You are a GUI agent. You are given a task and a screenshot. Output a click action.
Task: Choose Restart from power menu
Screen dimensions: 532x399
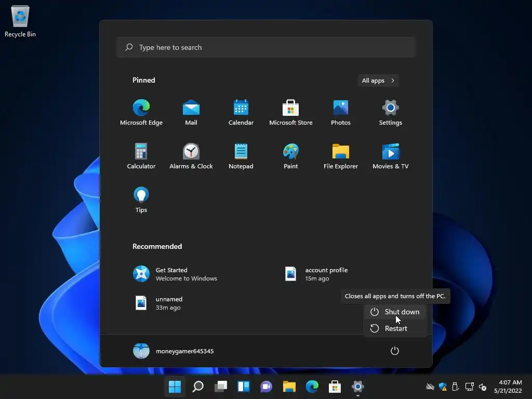[395, 328]
